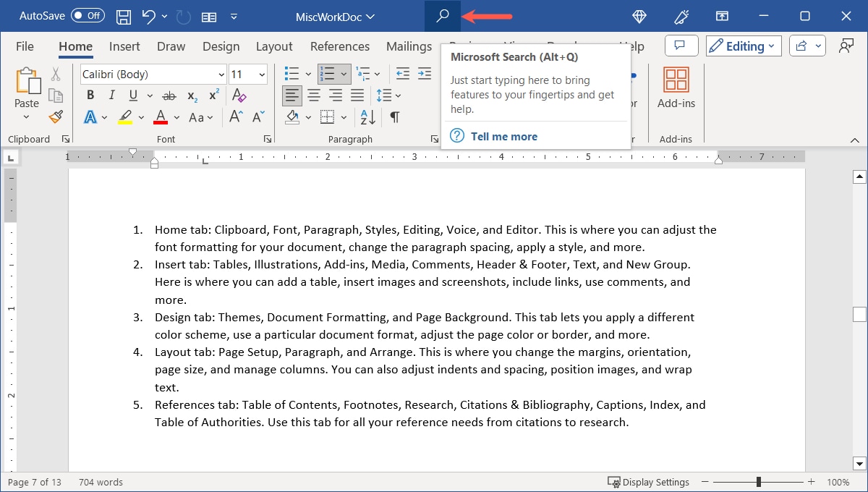Screen dimensions: 868x492
Task: Click the 704 words count in status bar
Action: pyautogui.click(x=100, y=482)
